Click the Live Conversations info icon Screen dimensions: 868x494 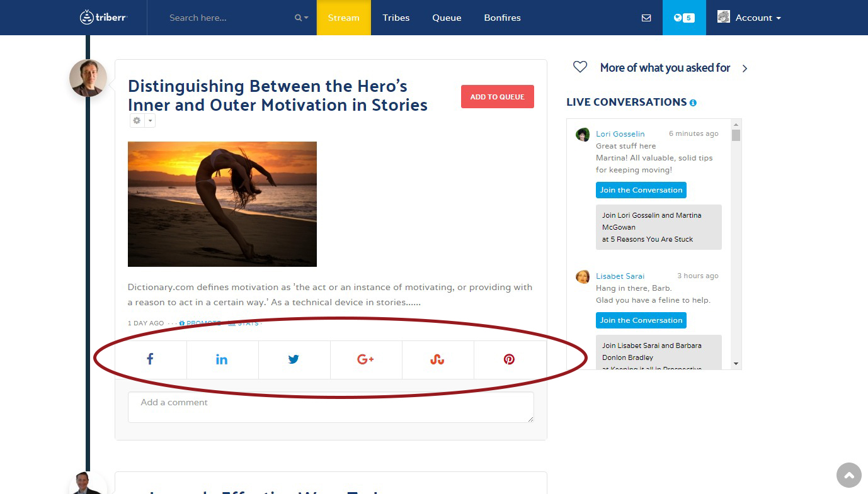click(x=693, y=103)
